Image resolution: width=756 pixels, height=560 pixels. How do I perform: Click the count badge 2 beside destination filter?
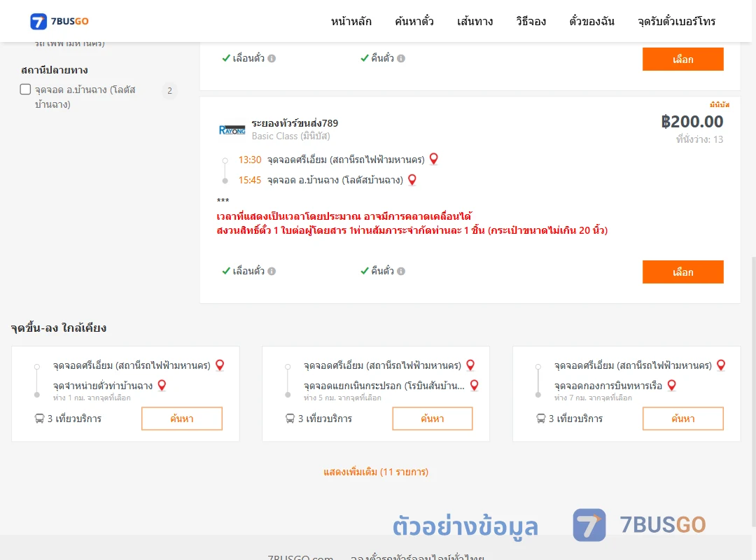[169, 91]
